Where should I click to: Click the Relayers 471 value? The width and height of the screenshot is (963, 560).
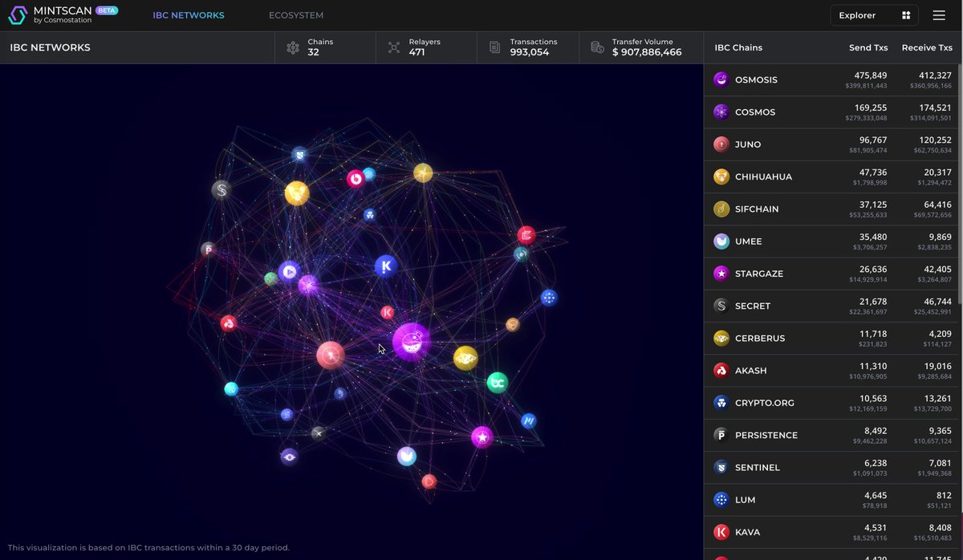pos(416,52)
